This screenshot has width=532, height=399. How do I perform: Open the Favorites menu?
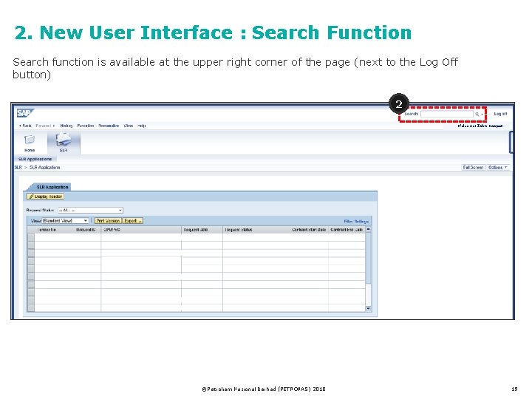click(86, 126)
